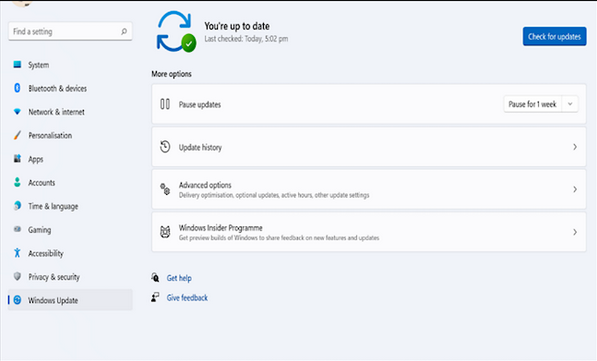Click the search magnifier in Find a setting

[x=124, y=32]
